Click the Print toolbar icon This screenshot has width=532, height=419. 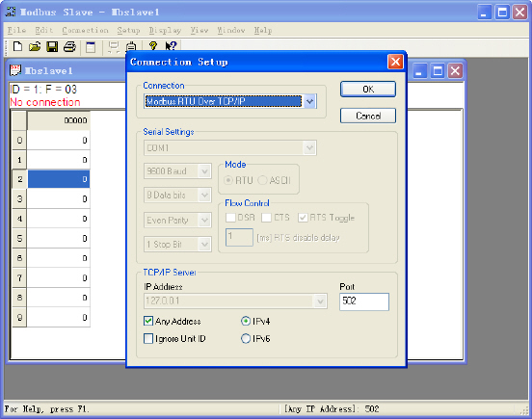tap(70, 46)
